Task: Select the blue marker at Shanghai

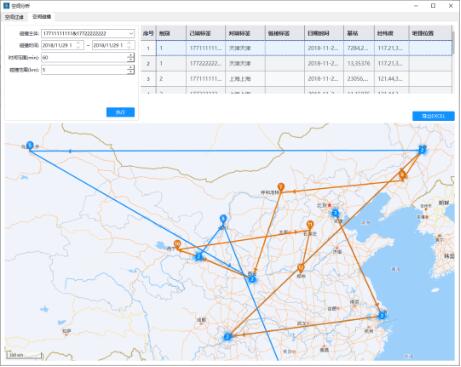Action: [382, 315]
